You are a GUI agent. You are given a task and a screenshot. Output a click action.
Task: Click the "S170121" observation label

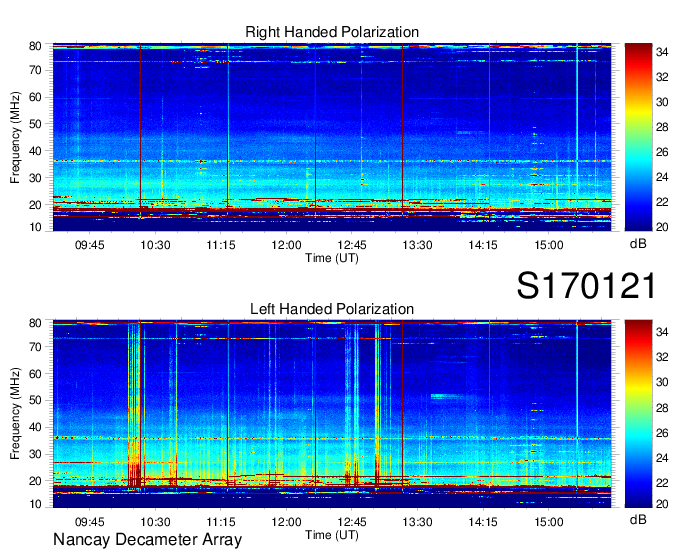586,285
